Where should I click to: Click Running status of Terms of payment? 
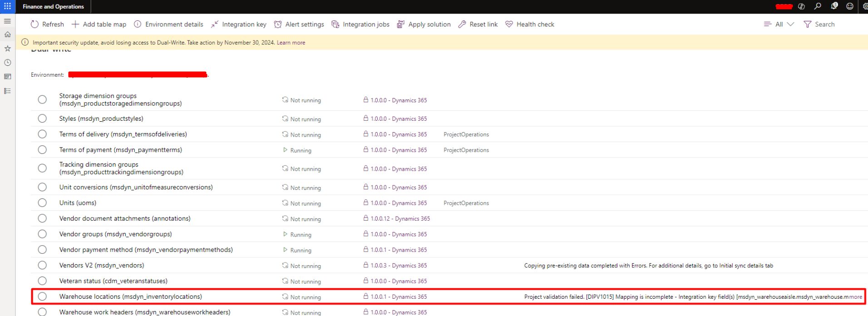pyautogui.click(x=301, y=150)
